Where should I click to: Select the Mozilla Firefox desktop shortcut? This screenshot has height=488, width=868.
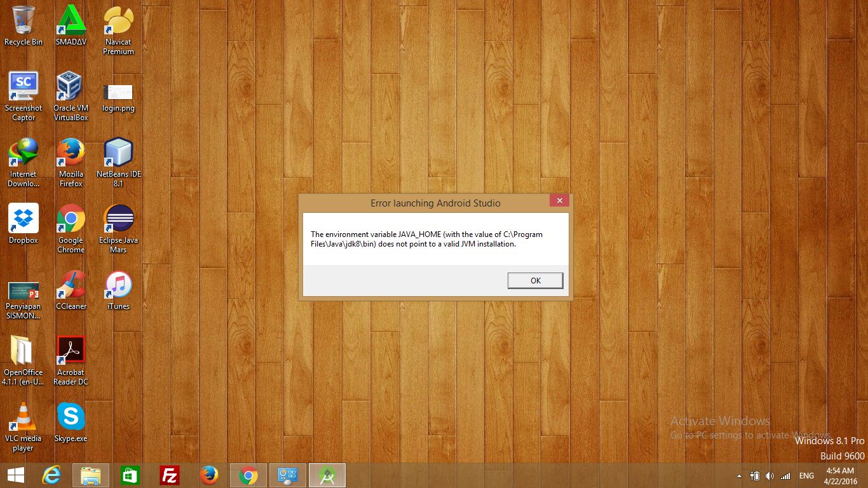71,163
